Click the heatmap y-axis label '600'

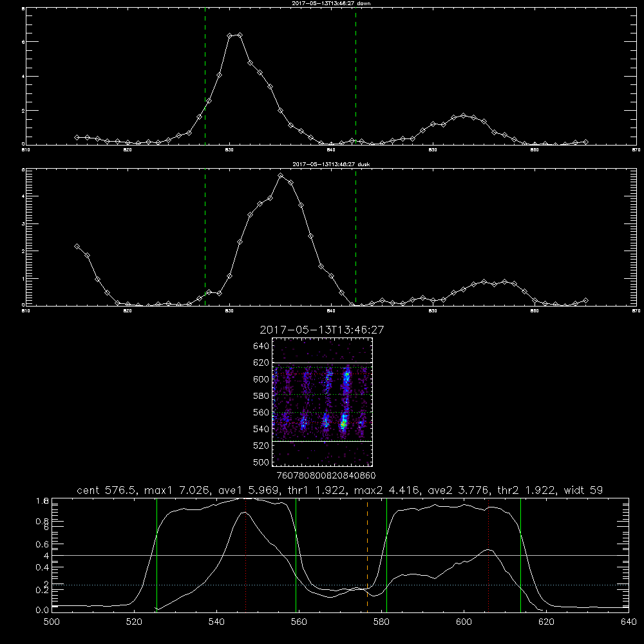[x=261, y=379]
